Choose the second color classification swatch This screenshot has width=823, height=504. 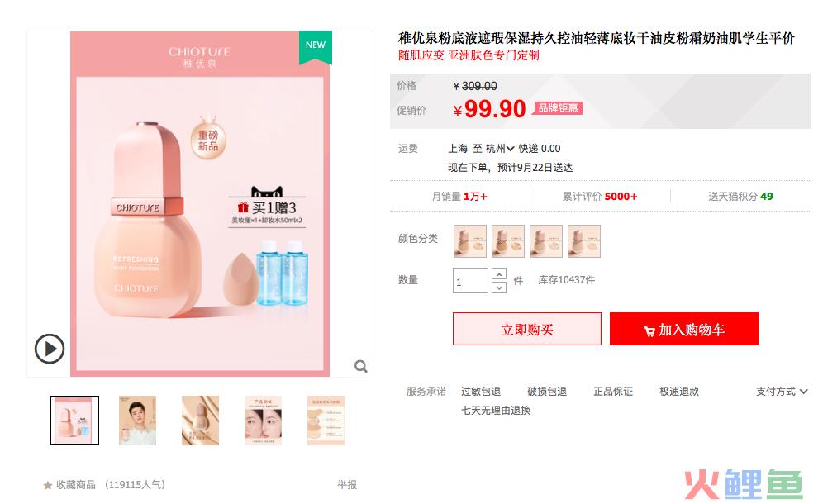pos(508,241)
